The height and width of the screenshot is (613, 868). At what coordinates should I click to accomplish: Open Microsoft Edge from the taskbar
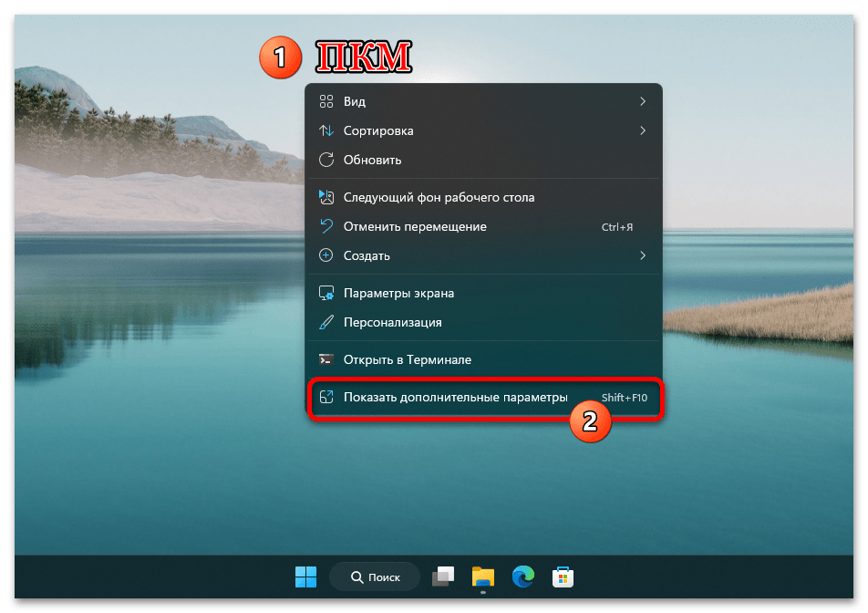pos(522,577)
